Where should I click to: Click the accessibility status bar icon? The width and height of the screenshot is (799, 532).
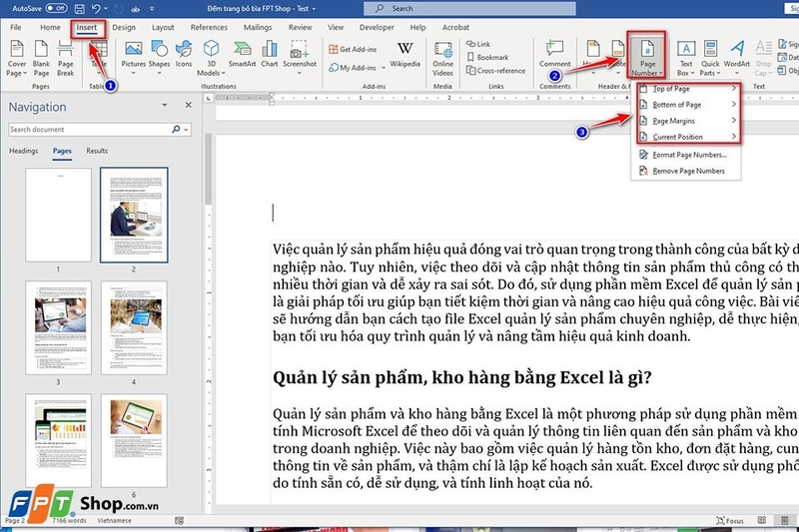179,520
